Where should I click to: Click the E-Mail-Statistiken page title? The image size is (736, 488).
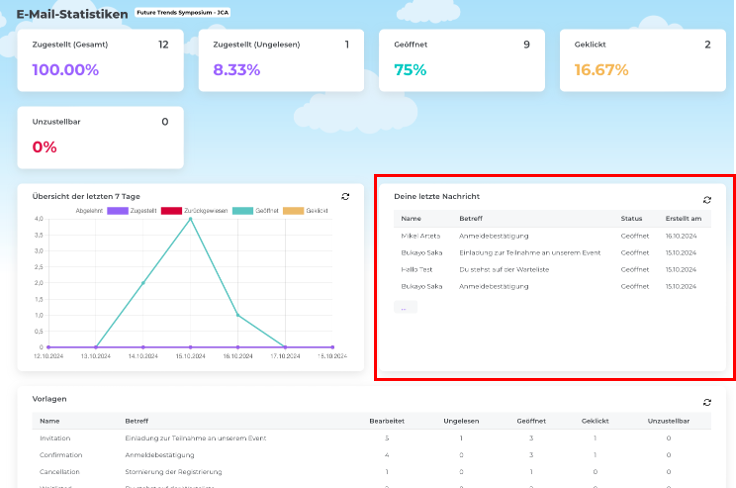[72, 15]
